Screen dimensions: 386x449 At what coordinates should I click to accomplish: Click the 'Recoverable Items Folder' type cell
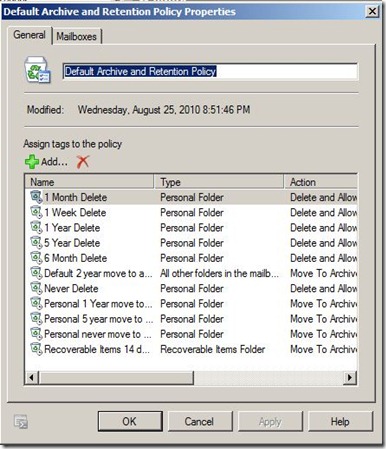click(x=213, y=349)
